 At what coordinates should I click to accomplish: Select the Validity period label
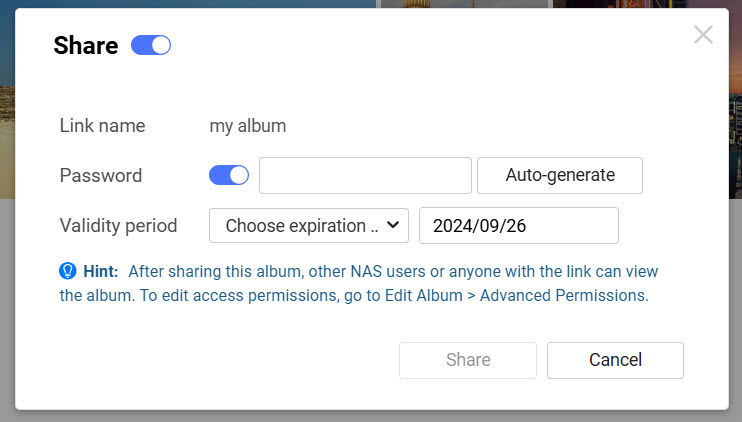[x=118, y=226]
